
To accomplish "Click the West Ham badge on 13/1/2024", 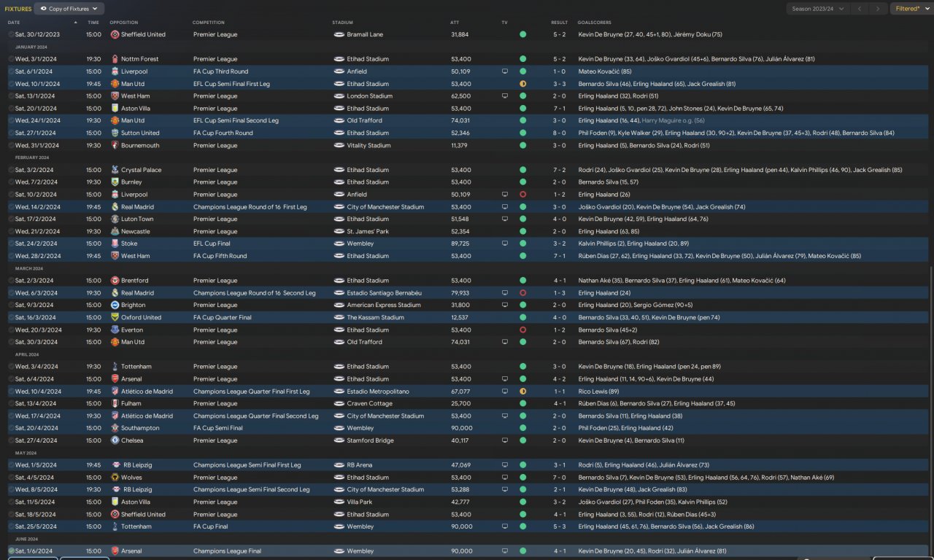I will 115,96.
